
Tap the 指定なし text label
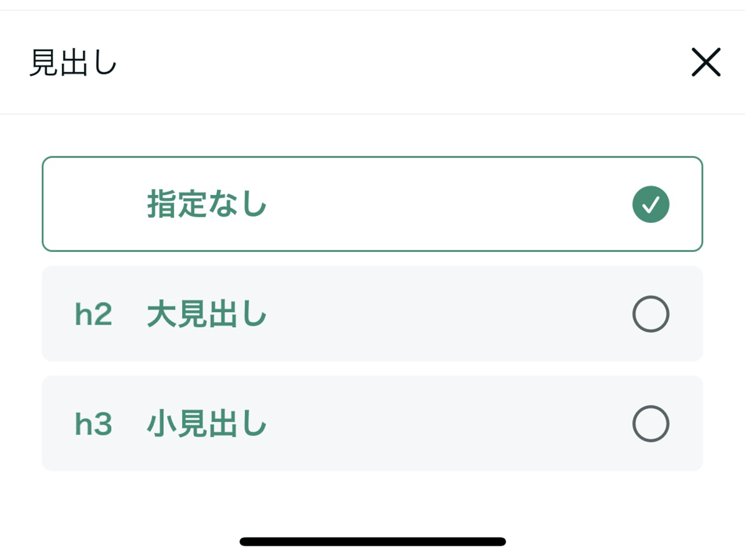pyautogui.click(x=207, y=204)
